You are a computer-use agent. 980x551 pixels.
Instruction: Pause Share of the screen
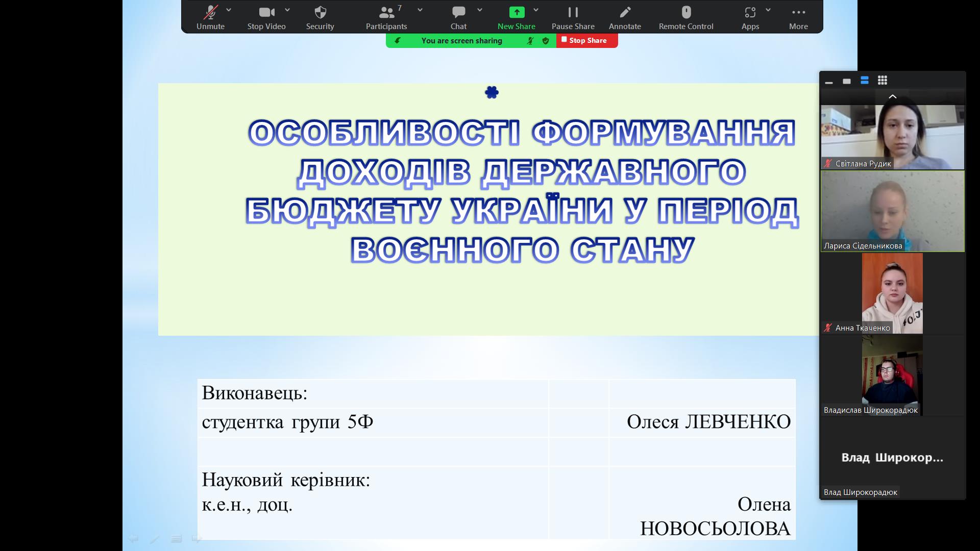click(573, 18)
